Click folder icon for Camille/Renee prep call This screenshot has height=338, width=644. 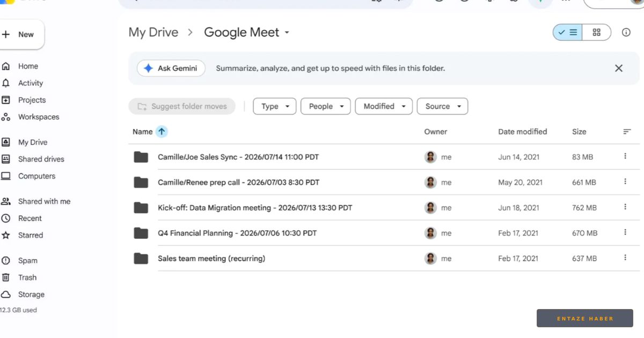[x=141, y=182]
